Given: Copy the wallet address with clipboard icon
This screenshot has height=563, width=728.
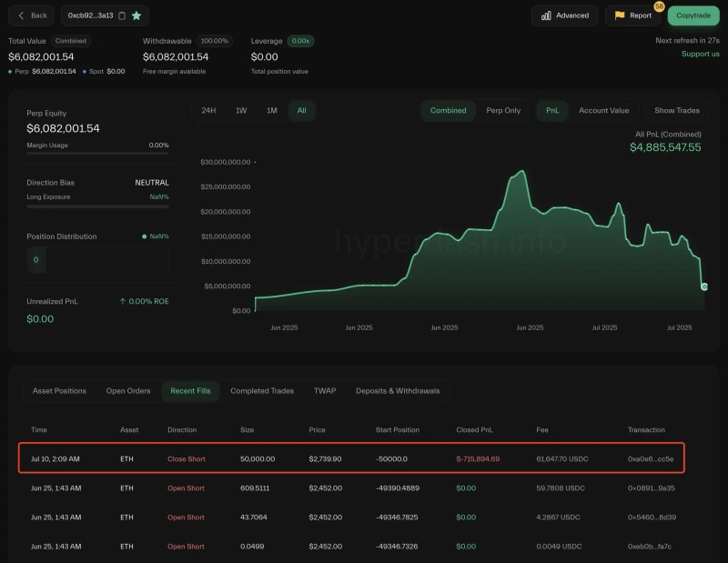Looking at the screenshot, I should (x=122, y=15).
